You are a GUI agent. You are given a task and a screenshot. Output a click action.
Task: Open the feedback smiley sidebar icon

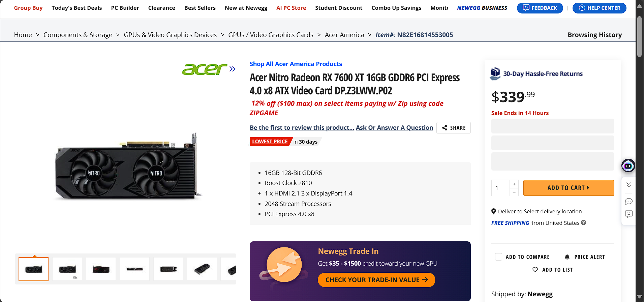tap(628, 214)
